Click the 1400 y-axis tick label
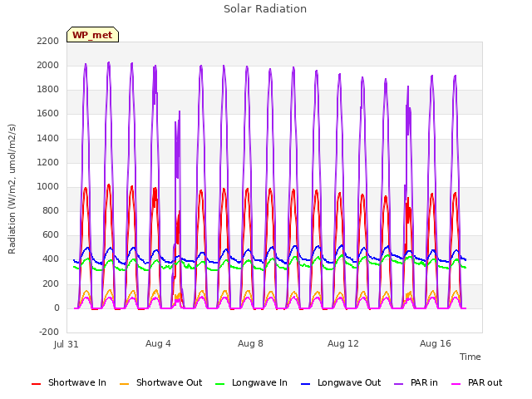 48,138
